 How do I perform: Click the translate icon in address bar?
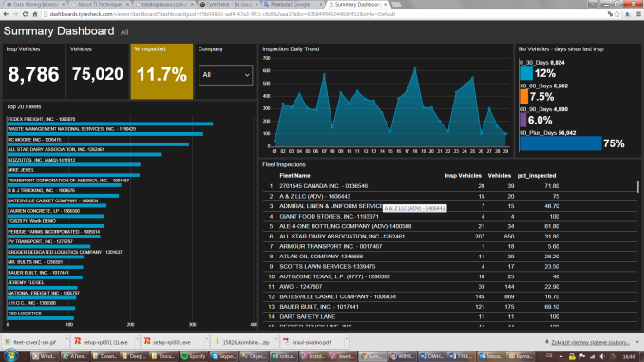[610, 14]
